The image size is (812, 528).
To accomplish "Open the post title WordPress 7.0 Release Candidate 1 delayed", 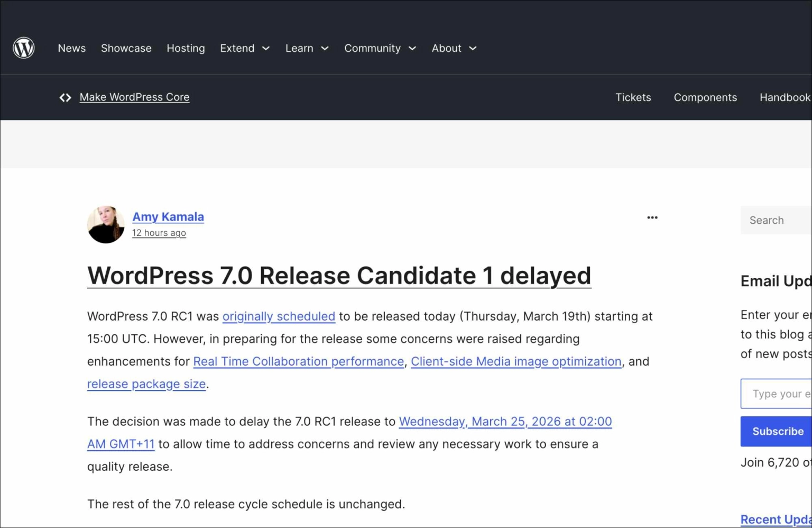I will [339, 276].
